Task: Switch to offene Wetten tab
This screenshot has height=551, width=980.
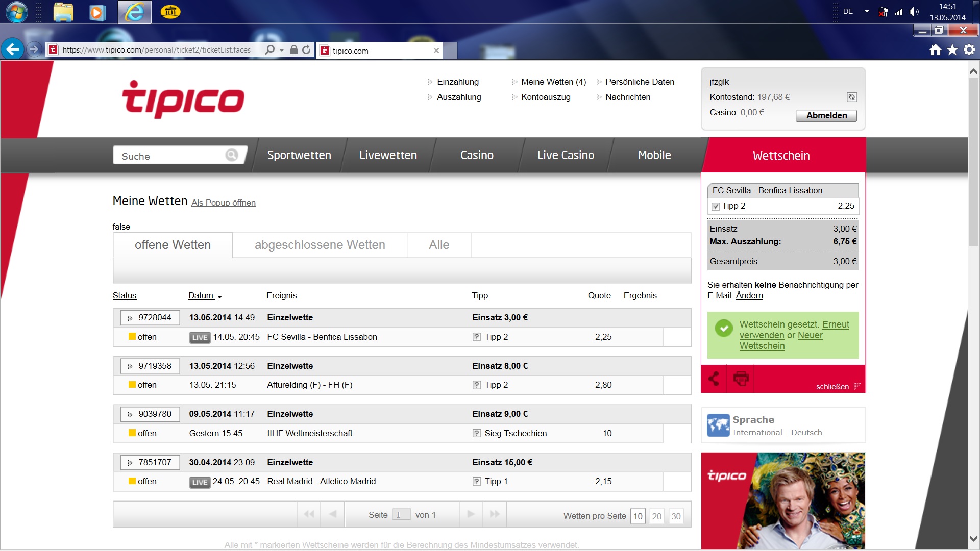Action: (173, 245)
